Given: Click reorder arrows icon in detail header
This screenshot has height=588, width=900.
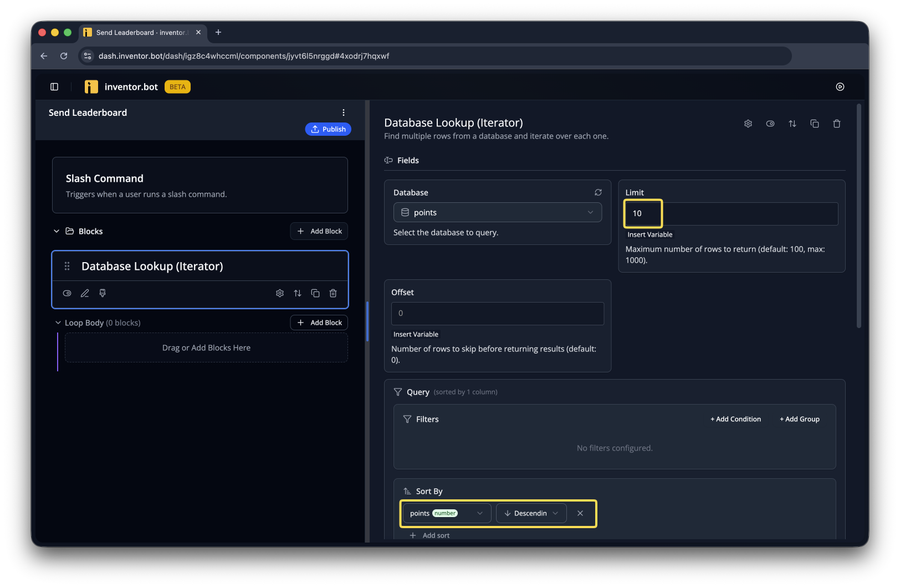Looking at the screenshot, I should tap(792, 124).
